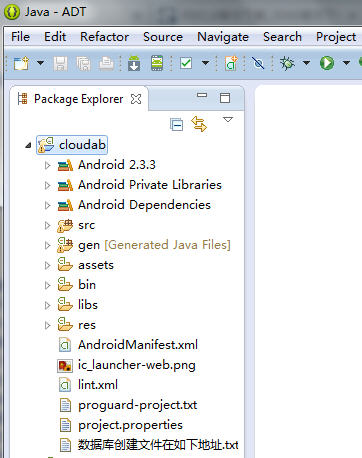Click the src source folder icon

65,225
